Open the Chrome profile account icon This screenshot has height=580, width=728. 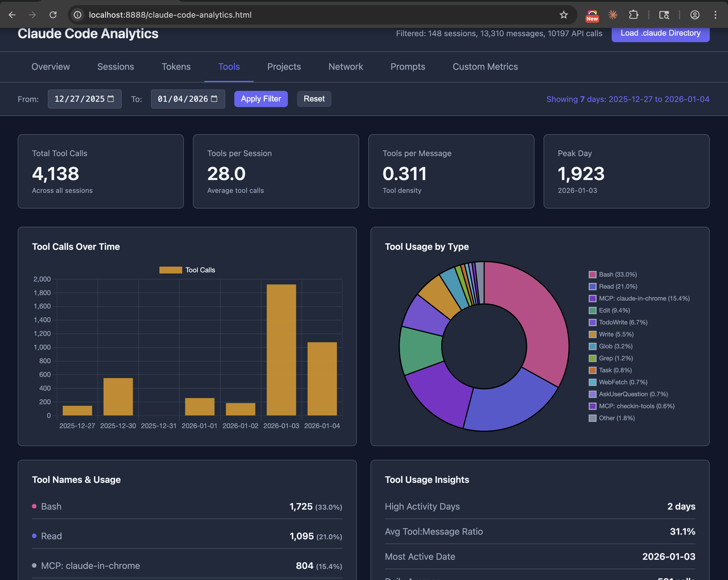[x=695, y=15]
